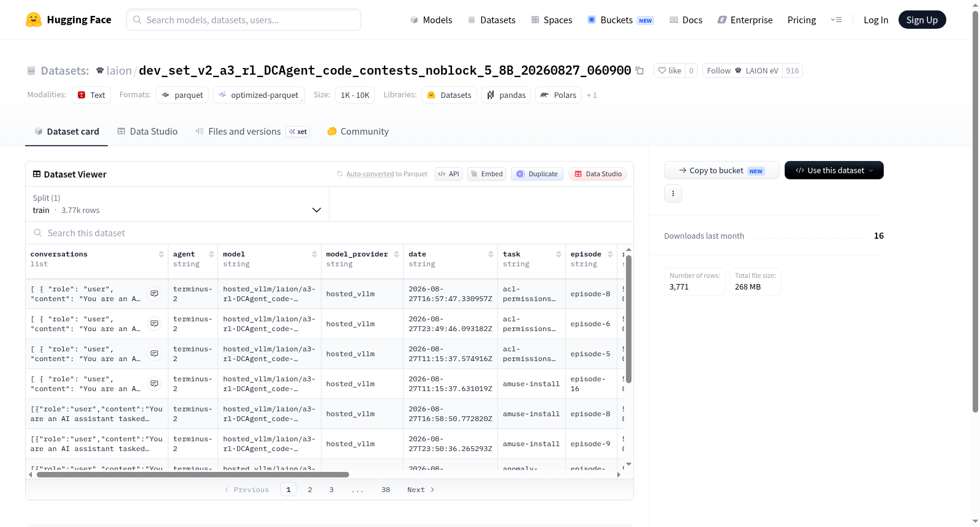980x527 pixels.
Task: Focus the top search models field
Action: click(244, 20)
